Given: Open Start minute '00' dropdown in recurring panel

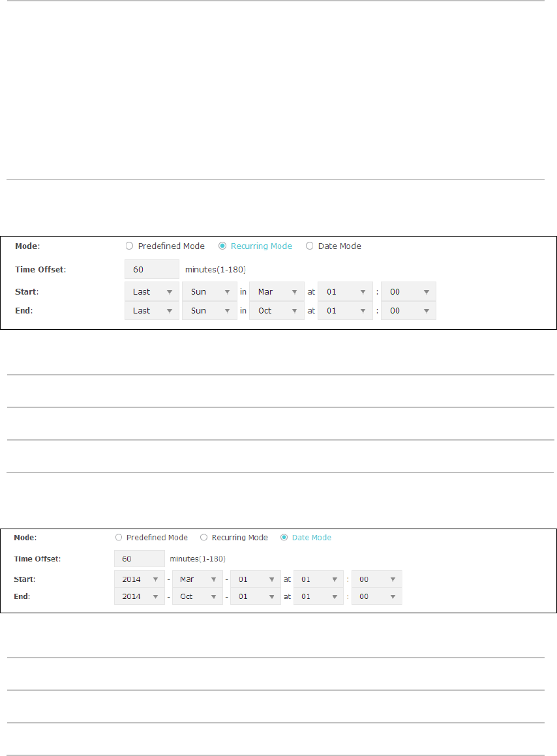Looking at the screenshot, I should pos(408,292).
